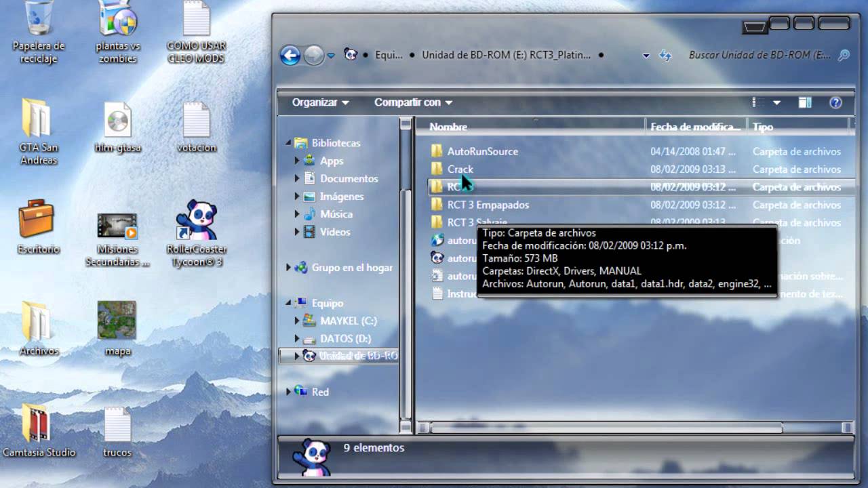Collapse the Bibliotecas tree node
868x488 pixels.
point(288,143)
